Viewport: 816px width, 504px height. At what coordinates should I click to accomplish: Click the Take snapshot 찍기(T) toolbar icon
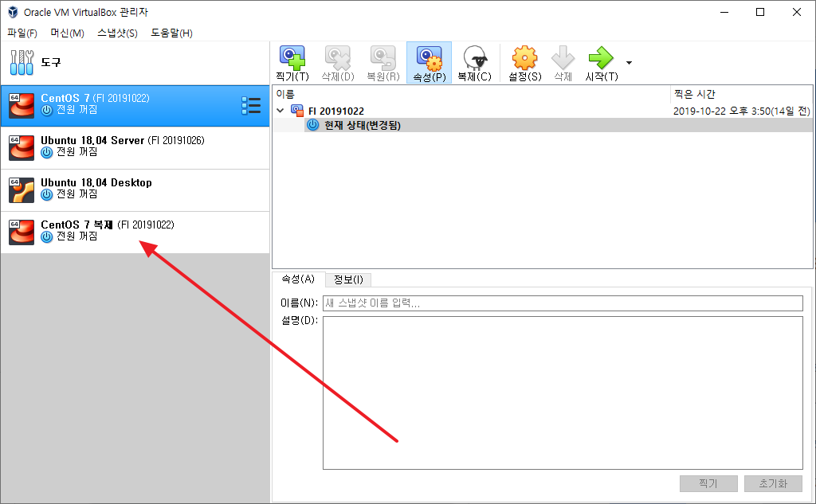point(292,58)
